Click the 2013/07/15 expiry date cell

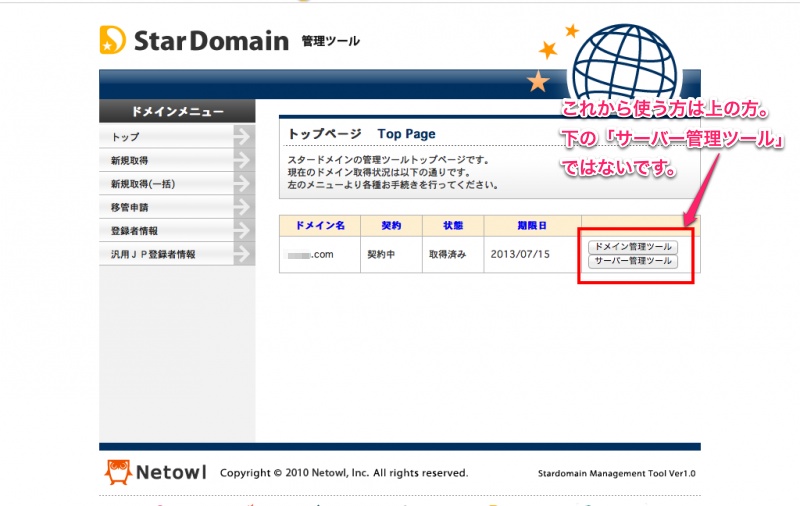tap(533, 255)
